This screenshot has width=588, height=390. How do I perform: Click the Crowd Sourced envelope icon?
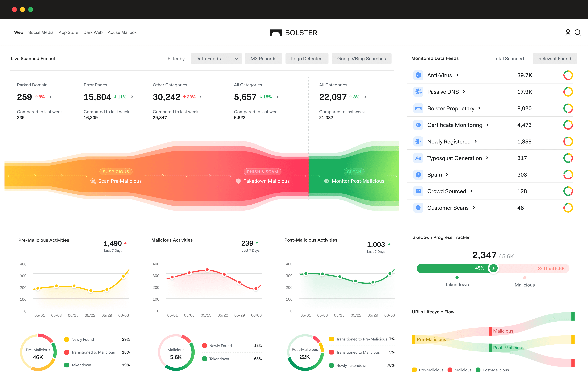click(418, 191)
